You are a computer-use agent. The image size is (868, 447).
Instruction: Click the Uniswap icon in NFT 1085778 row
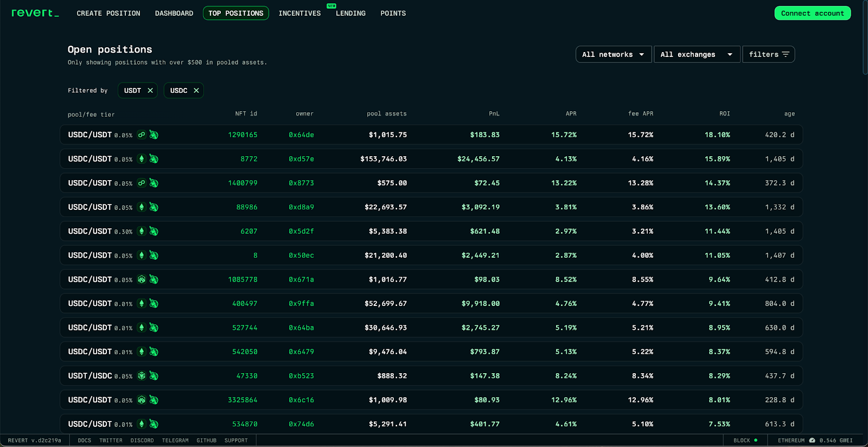[x=154, y=279]
